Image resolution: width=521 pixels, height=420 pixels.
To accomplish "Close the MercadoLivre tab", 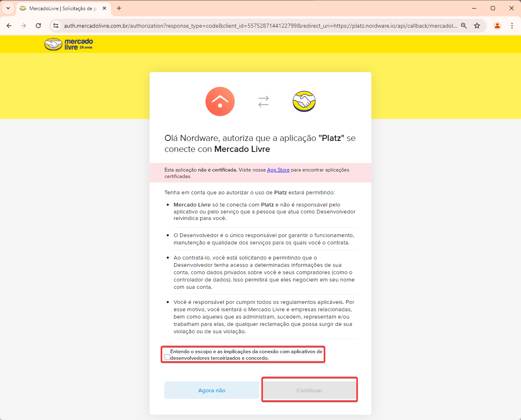I will pos(104,8).
